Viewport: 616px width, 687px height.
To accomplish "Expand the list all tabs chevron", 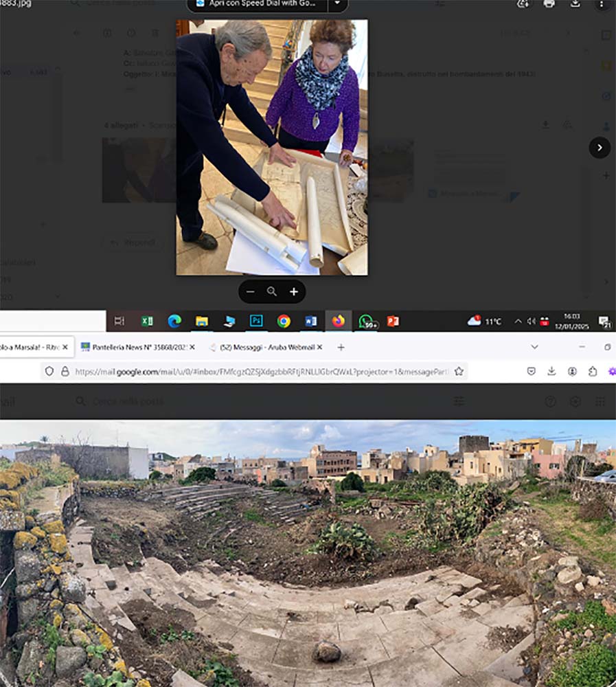I will coord(534,346).
